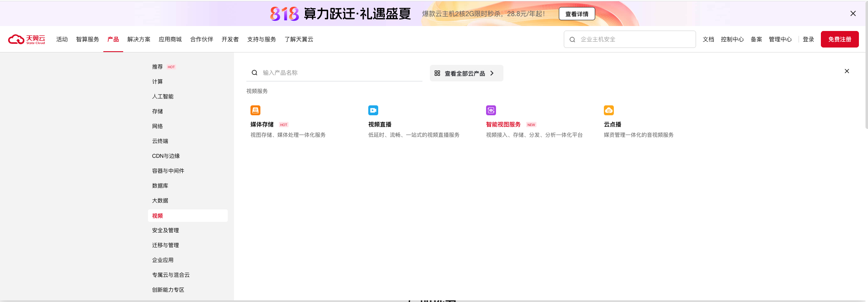Close the product dropdown panel

[x=847, y=71]
